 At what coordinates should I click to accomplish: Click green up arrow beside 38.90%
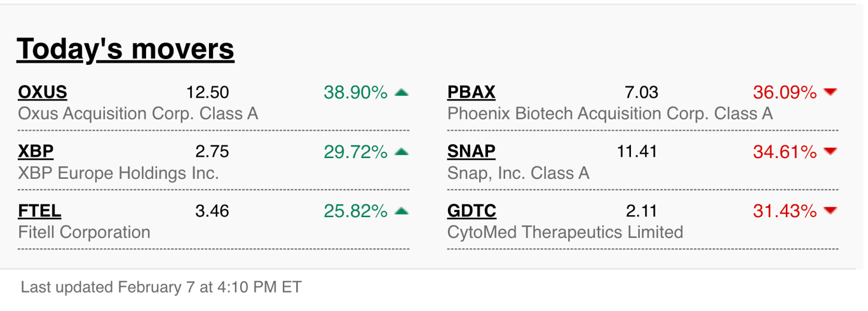pyautogui.click(x=401, y=93)
